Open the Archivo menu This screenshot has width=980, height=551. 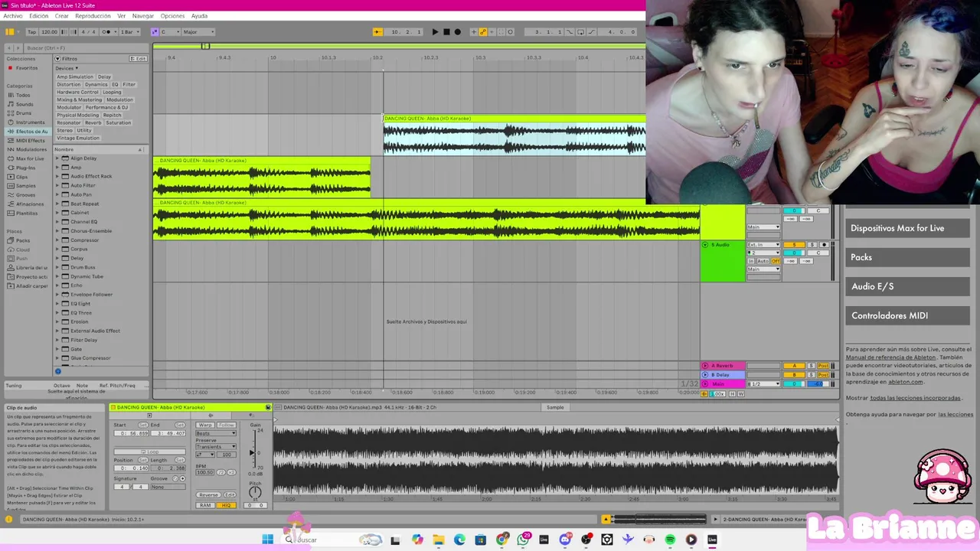(x=13, y=16)
